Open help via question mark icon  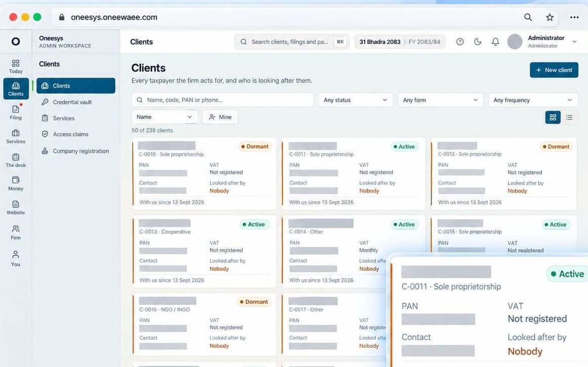[x=460, y=41]
